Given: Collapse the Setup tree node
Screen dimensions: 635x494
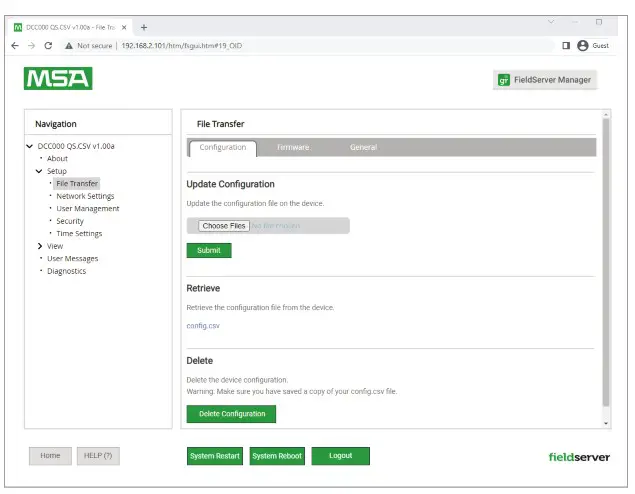Looking at the screenshot, I should 39,171.
